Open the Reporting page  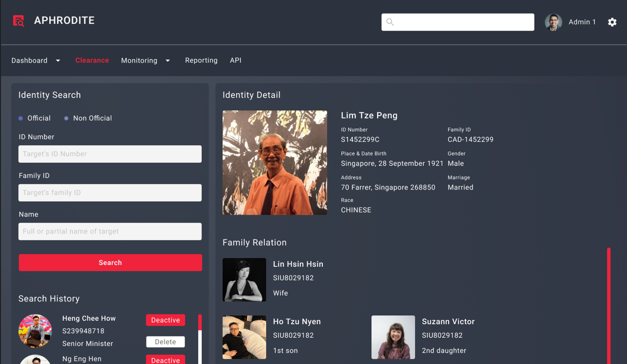click(x=201, y=61)
